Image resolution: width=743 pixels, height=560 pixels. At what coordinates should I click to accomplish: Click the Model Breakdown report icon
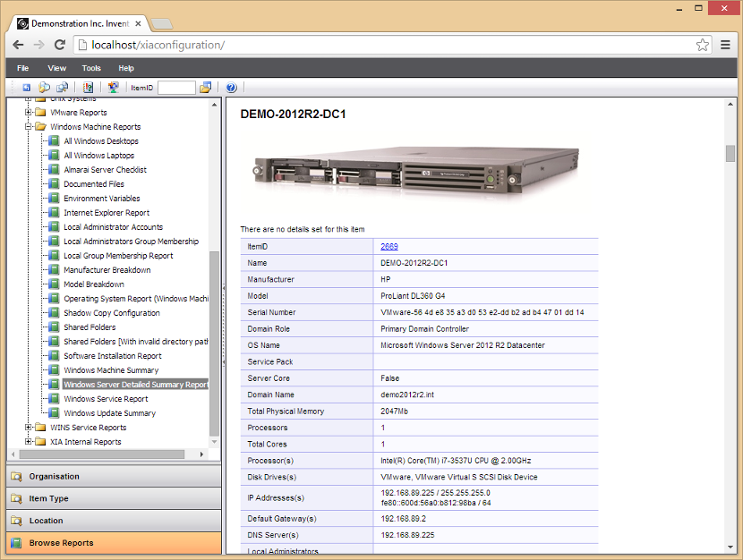pyautogui.click(x=55, y=284)
